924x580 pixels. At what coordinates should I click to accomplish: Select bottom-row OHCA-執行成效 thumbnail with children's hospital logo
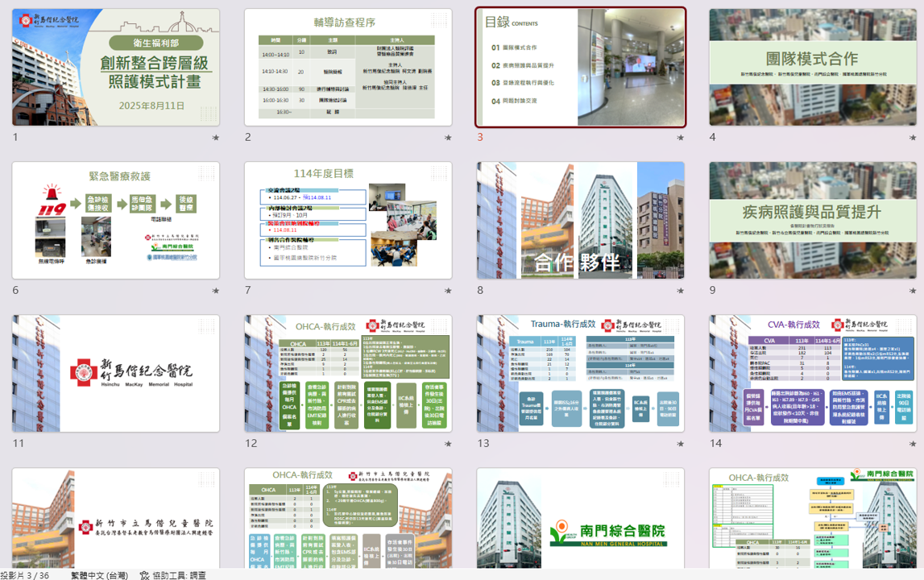point(348,518)
